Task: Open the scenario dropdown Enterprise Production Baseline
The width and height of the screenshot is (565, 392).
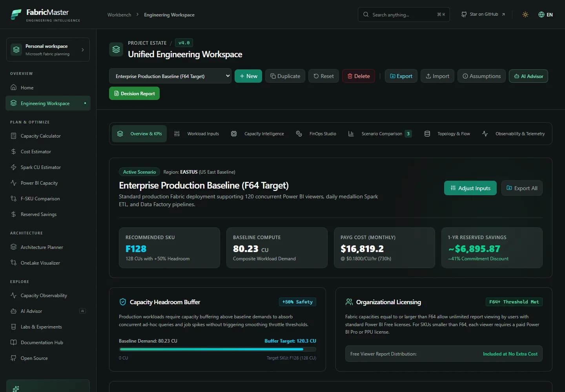Action: coord(170,76)
